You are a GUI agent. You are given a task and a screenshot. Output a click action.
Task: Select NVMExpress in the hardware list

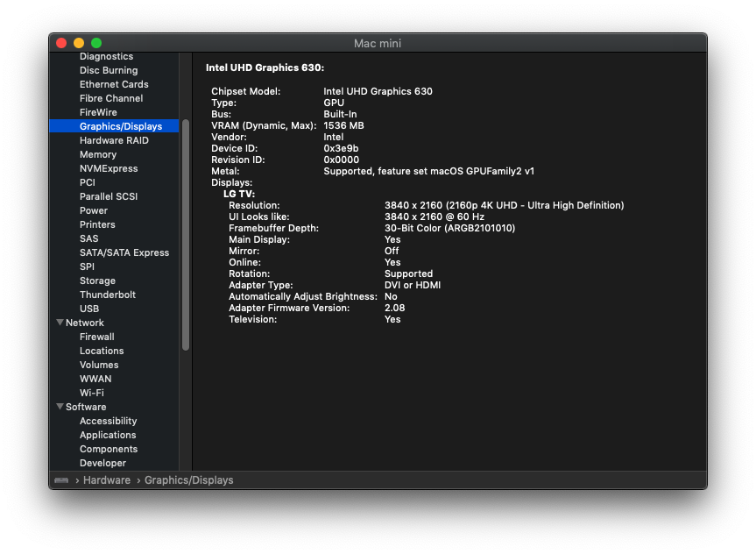(x=108, y=168)
